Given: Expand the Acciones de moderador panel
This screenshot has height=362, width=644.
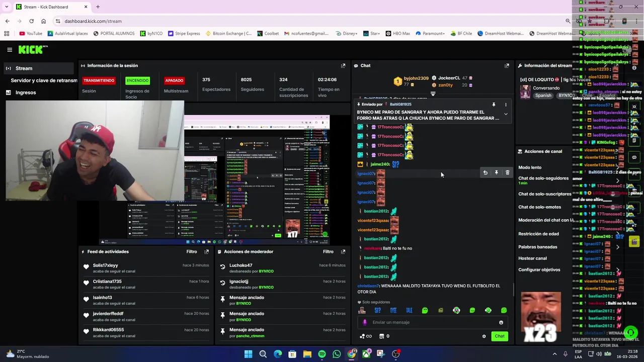Looking at the screenshot, I should 343,251.
